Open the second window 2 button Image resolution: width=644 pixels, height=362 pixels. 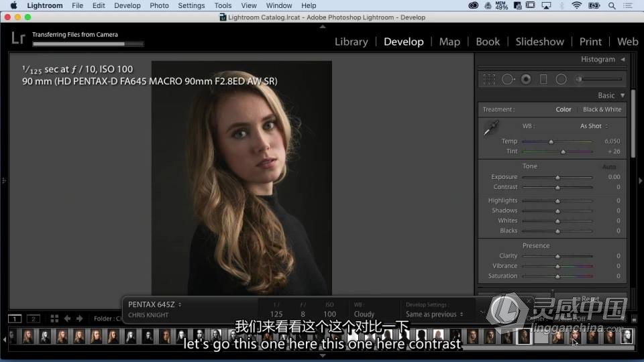[34, 318]
